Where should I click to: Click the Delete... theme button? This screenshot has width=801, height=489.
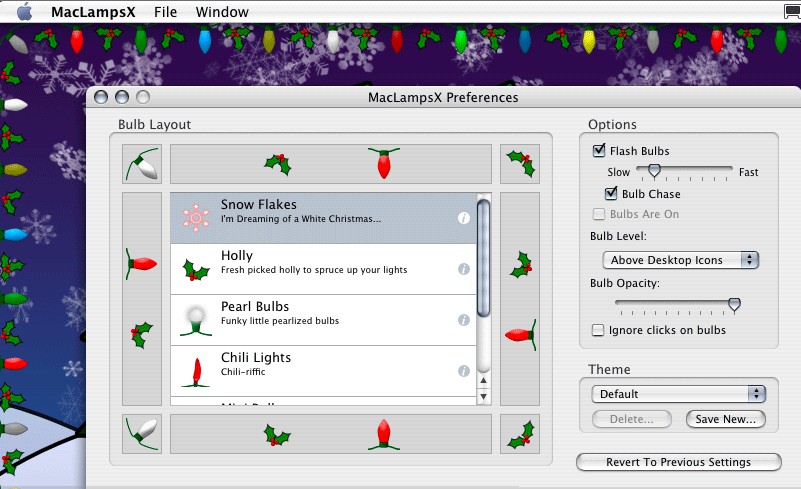pos(632,419)
